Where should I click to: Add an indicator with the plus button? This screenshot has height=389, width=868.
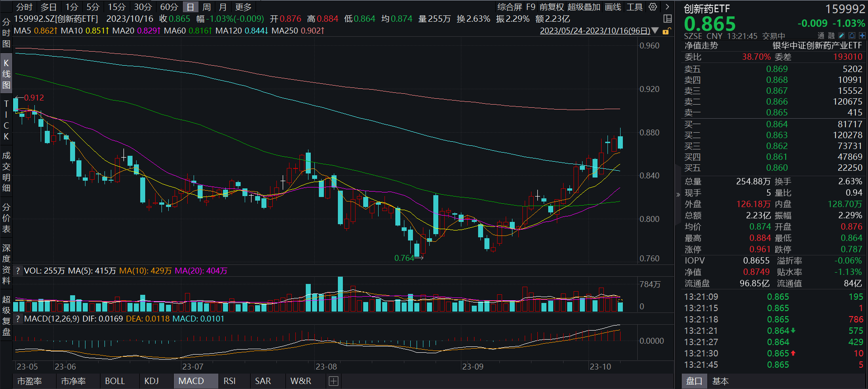point(333,381)
